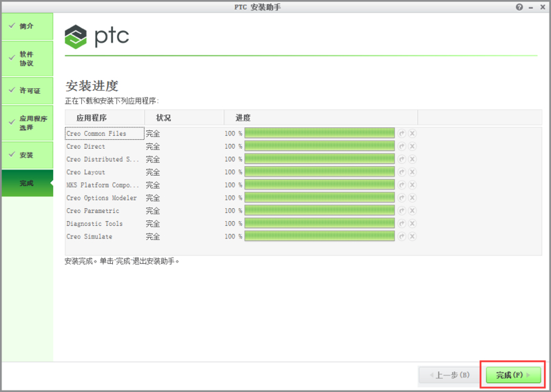
Task: Click the 应用程序 column header
Action: tap(105, 118)
